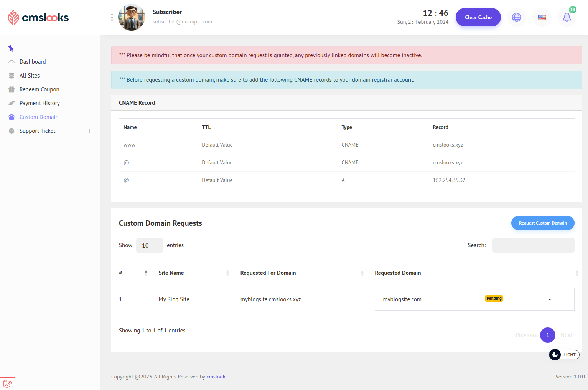Open the Show entries dropdown

point(149,245)
